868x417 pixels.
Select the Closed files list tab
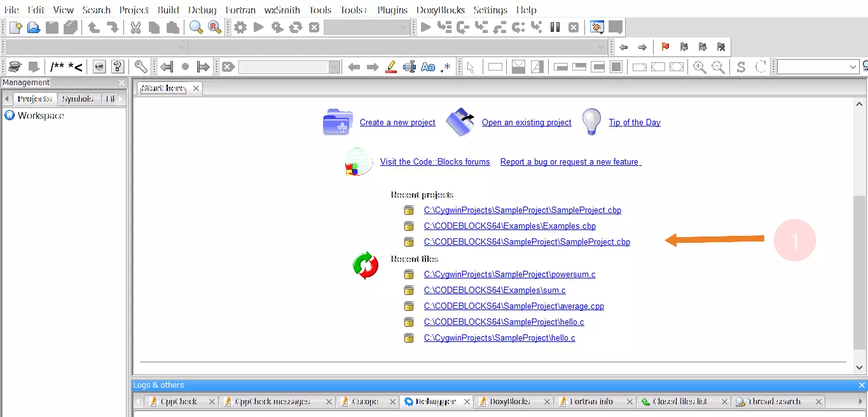(683, 401)
